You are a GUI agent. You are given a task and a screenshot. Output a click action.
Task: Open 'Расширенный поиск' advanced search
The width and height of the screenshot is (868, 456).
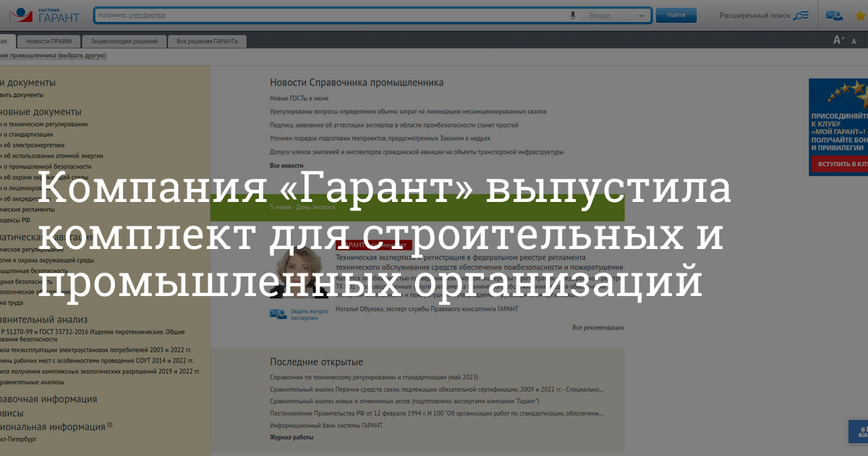tap(754, 15)
